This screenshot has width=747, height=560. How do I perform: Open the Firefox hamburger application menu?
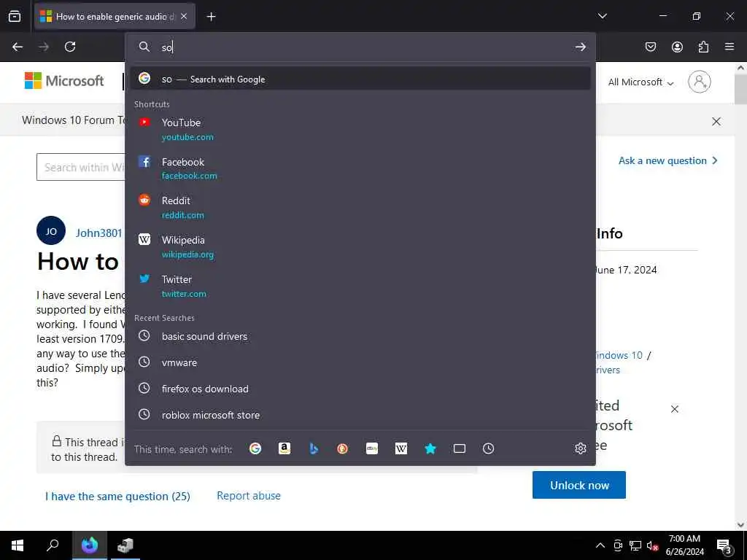tap(729, 47)
